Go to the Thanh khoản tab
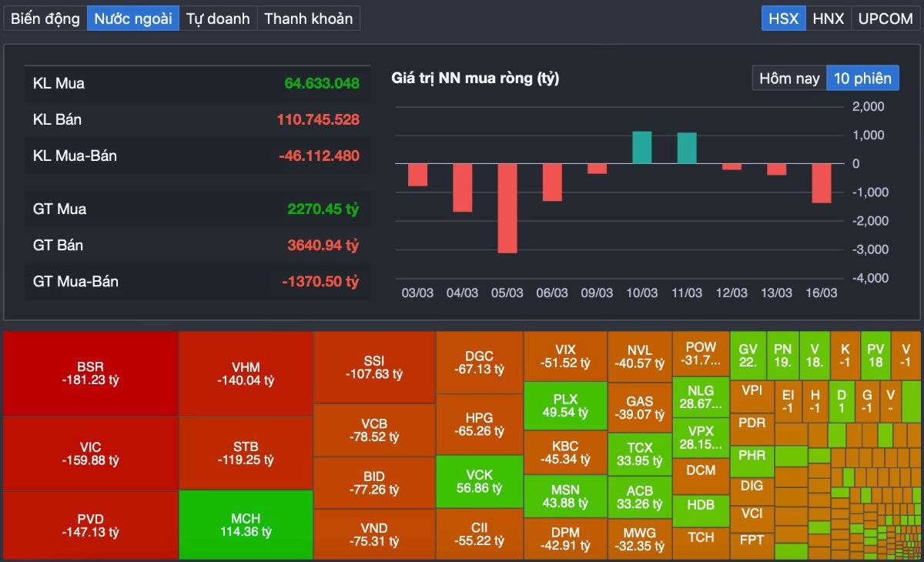Image resolution: width=924 pixels, height=562 pixels. tap(308, 18)
